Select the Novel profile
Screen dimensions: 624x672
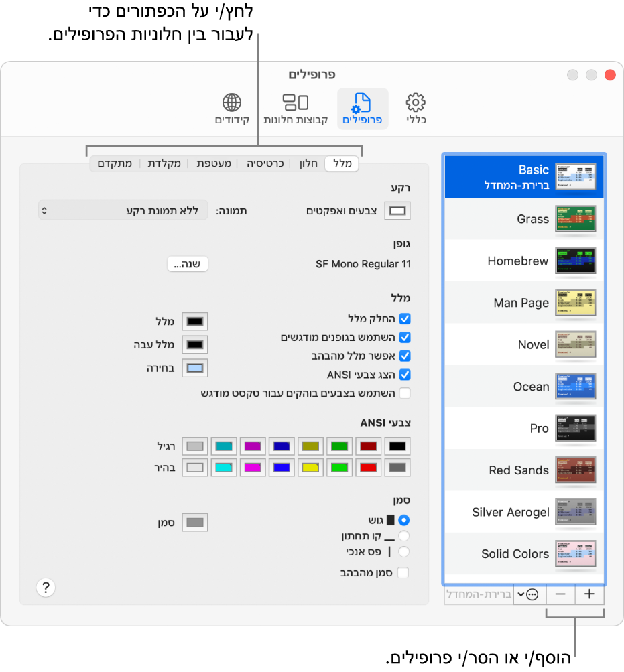pyautogui.click(x=524, y=344)
